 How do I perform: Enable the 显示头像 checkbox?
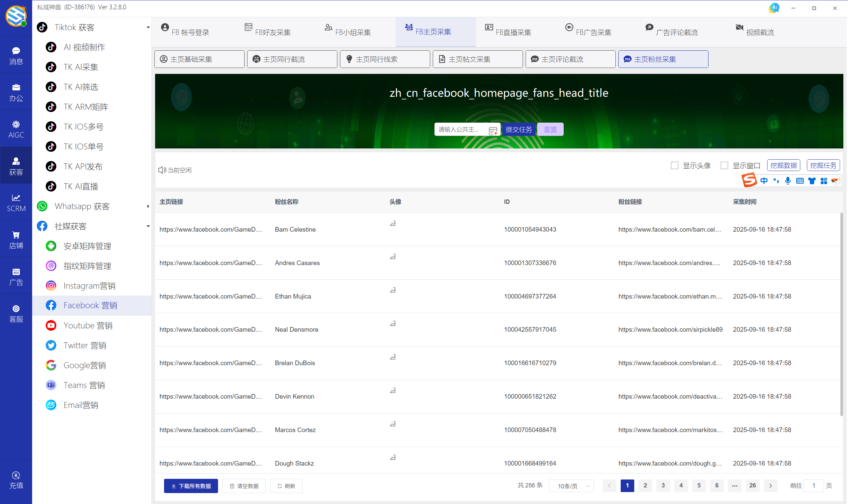[x=674, y=165]
